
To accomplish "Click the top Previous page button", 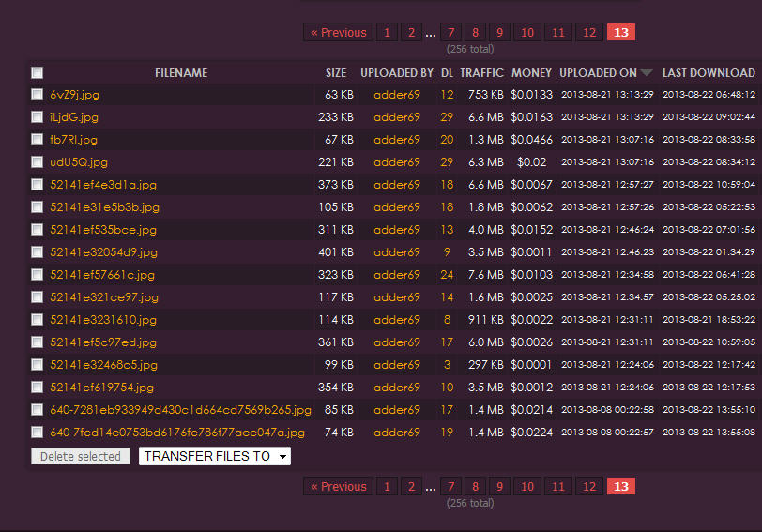I will tap(338, 33).
